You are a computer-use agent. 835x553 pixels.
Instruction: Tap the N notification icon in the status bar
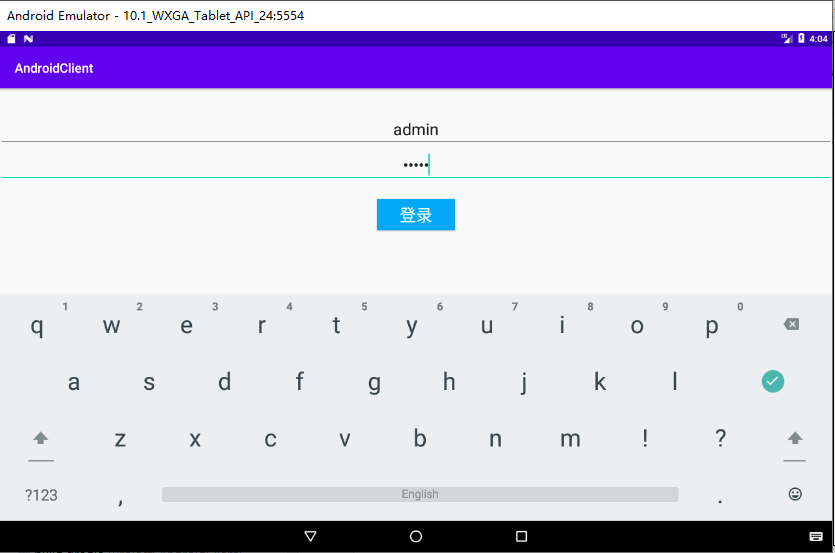(x=28, y=38)
